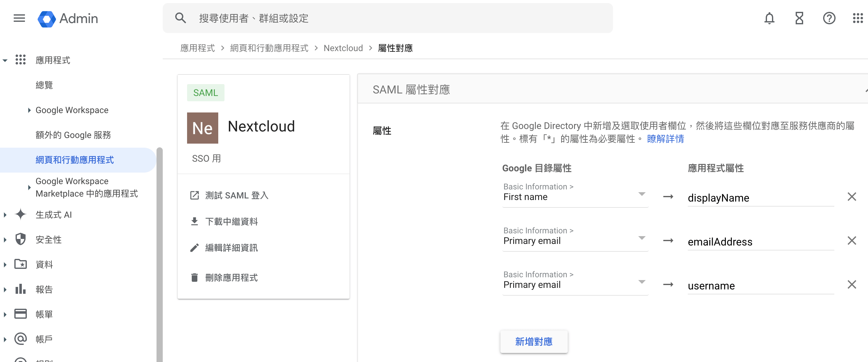Viewport: 868px width, 362px height.
Task: Click the 生成式 AI sparkle icon
Action: pyautogui.click(x=21, y=215)
